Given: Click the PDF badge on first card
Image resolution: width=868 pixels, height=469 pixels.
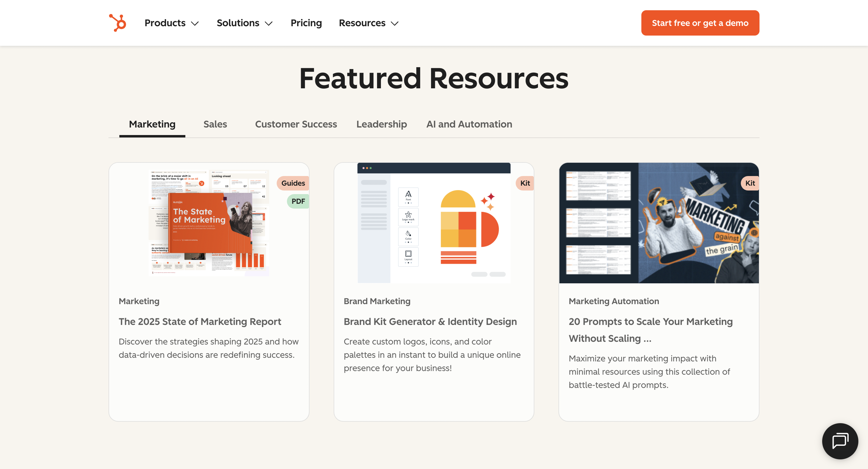Looking at the screenshot, I should pos(298,201).
